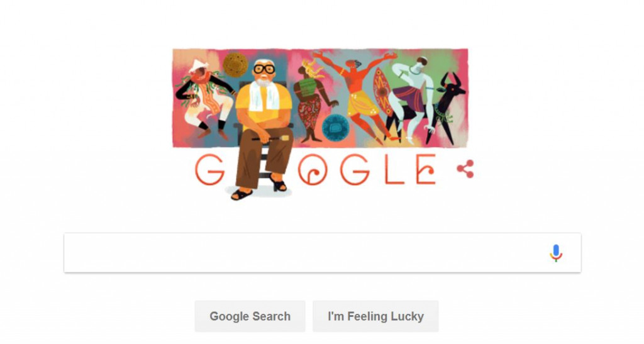644x344 pixels.
Task: Click the share icon beside the doodle
Action: pos(466,169)
